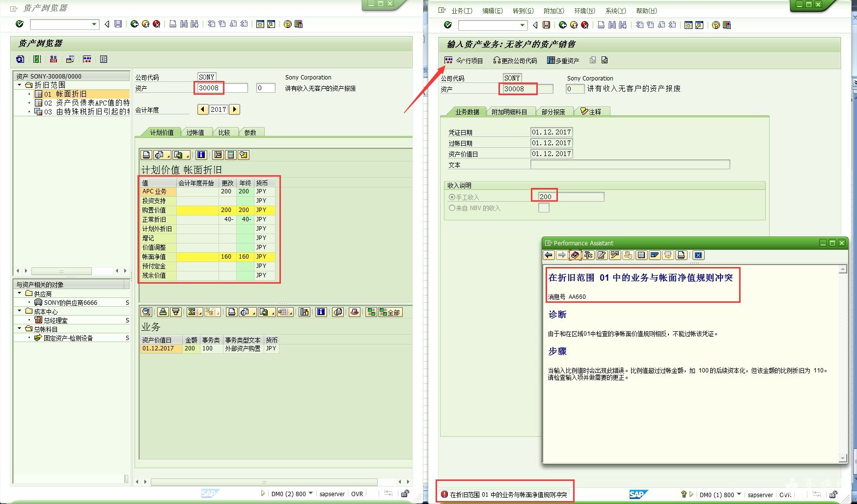
Task: Click the red error icon in the status bar
Action: (444, 494)
